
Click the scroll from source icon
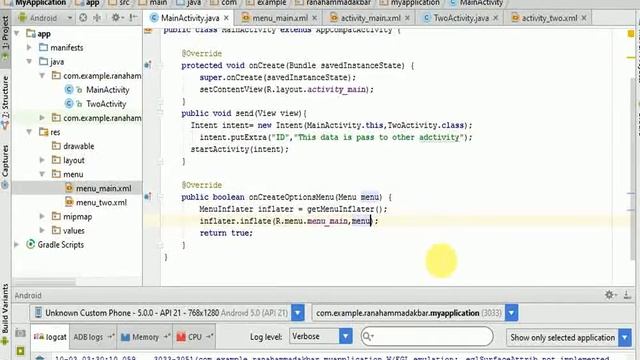[83, 18]
